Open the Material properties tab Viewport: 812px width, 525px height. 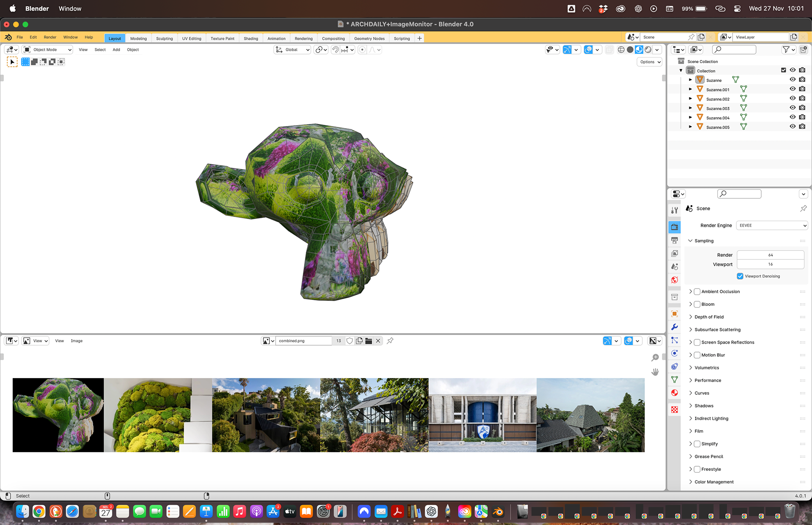[x=675, y=393]
